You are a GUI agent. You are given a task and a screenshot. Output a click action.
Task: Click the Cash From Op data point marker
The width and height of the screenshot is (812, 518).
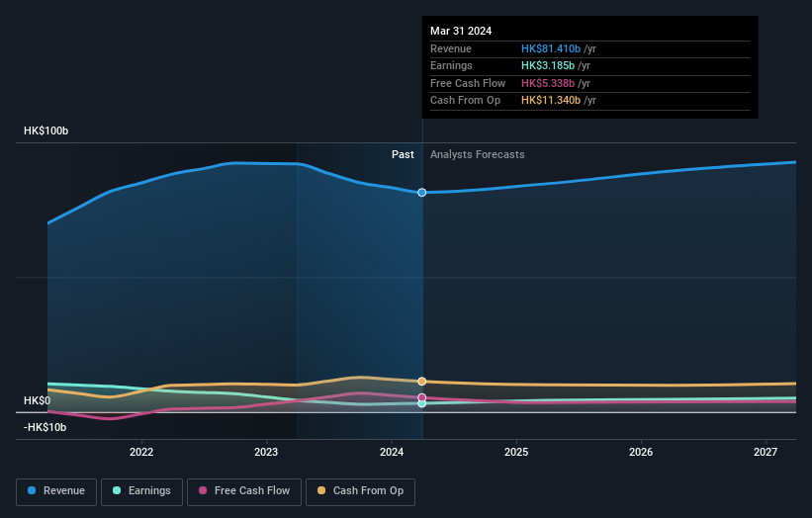click(422, 382)
